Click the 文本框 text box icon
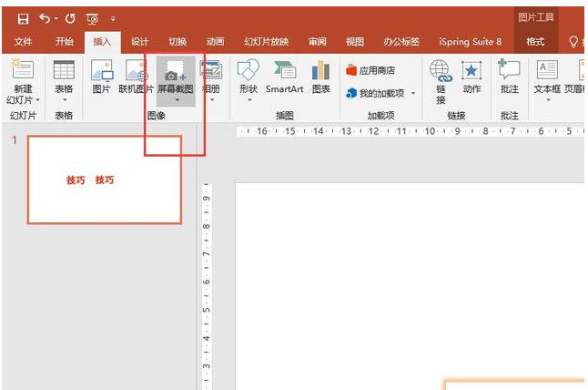The height and width of the screenshot is (390, 588). [547, 69]
